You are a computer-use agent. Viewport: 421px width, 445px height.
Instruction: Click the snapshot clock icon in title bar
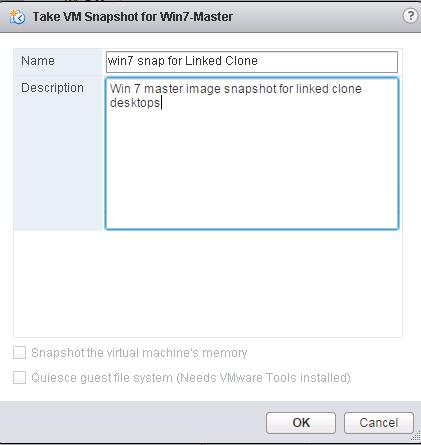pyautogui.click(x=17, y=17)
